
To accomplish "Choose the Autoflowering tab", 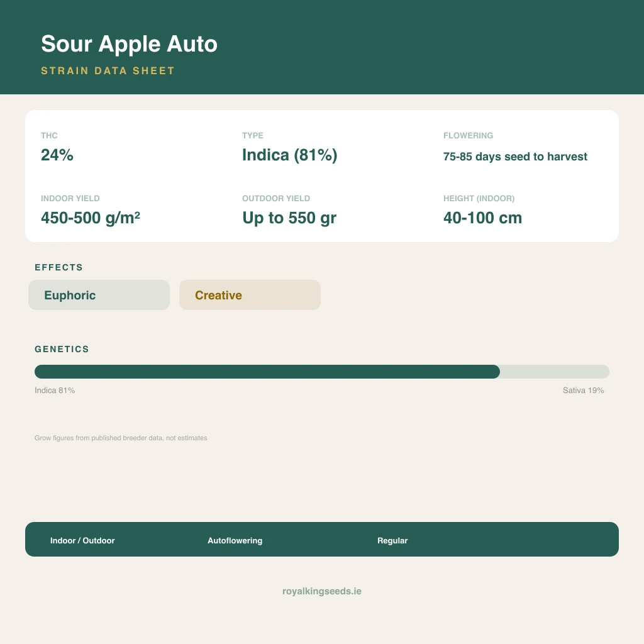I will [235, 540].
